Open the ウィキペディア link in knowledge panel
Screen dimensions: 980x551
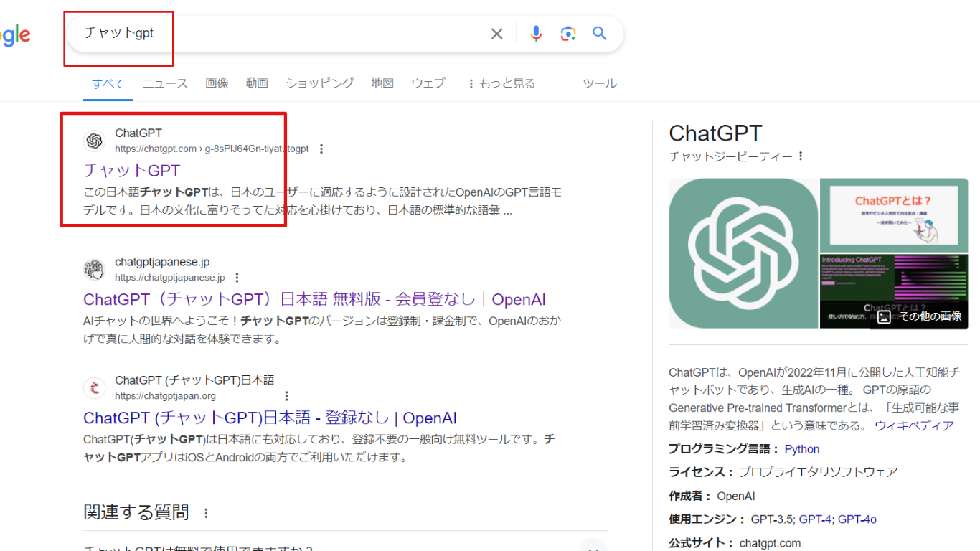tap(914, 425)
